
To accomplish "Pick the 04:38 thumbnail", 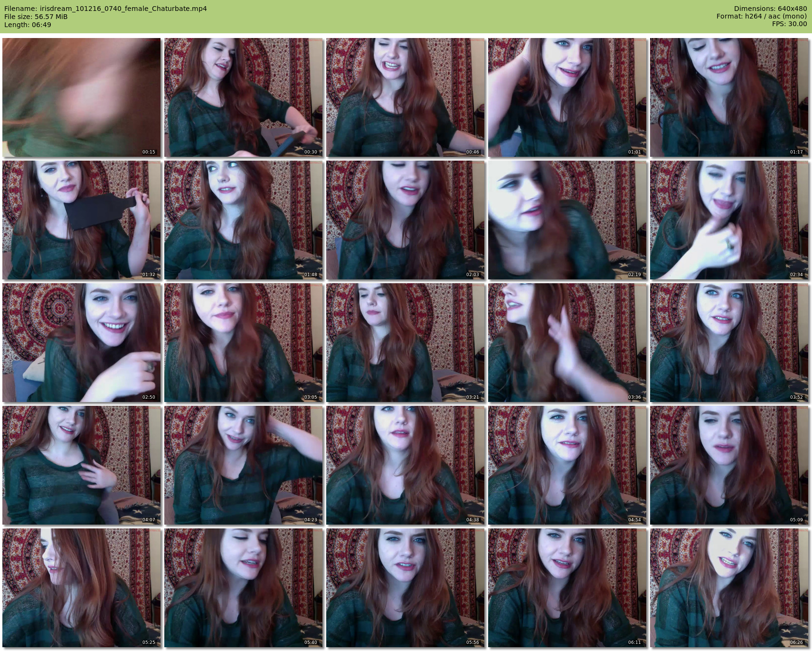I will point(406,465).
